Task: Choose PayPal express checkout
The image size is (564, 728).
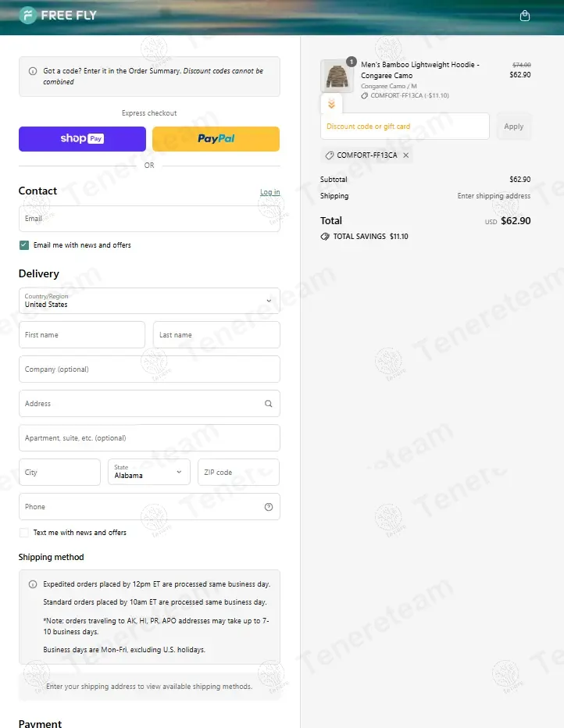Action: point(216,139)
